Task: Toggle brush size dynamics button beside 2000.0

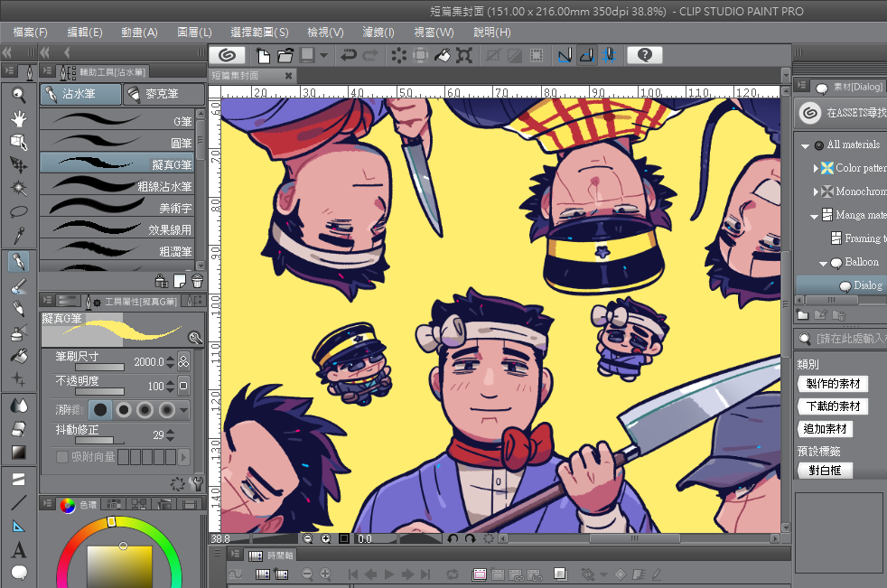Action: pos(183,361)
